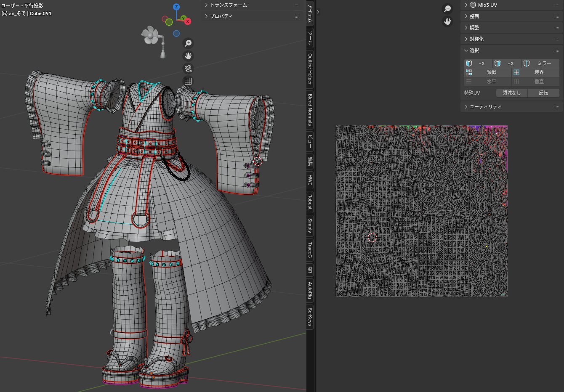This screenshot has height=392, width=564.
Task: Click the 調整 panel drag grip
Action: point(557,28)
